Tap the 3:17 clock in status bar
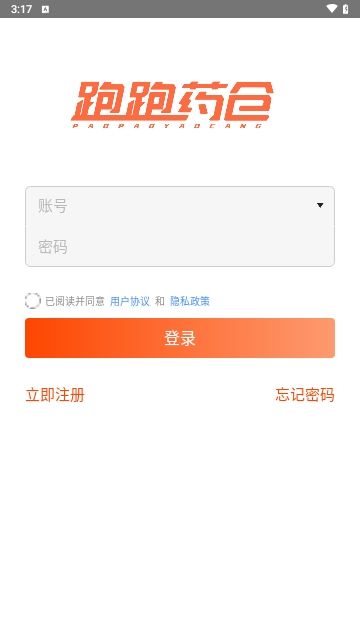 point(21,9)
